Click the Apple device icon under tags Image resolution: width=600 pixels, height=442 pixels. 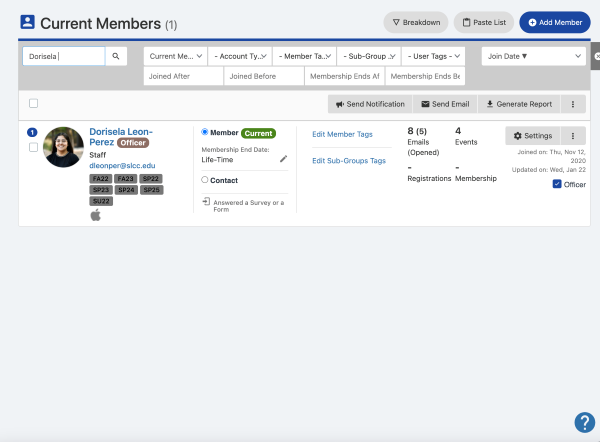coord(96,215)
